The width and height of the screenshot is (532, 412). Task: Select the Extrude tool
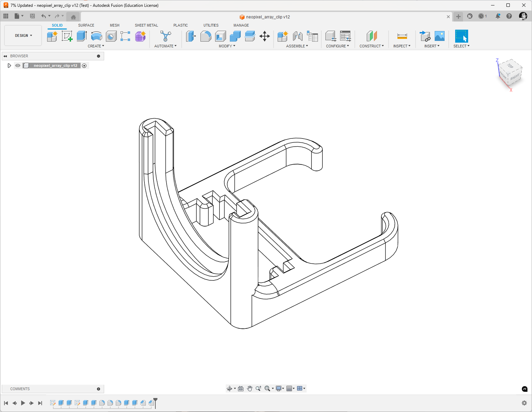(x=82, y=36)
